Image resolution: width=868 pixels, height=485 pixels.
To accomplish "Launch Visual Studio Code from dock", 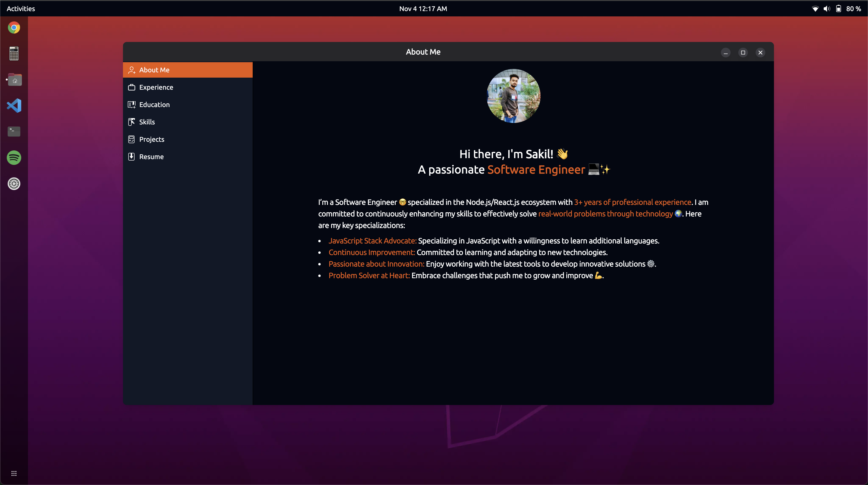I will pos(14,106).
